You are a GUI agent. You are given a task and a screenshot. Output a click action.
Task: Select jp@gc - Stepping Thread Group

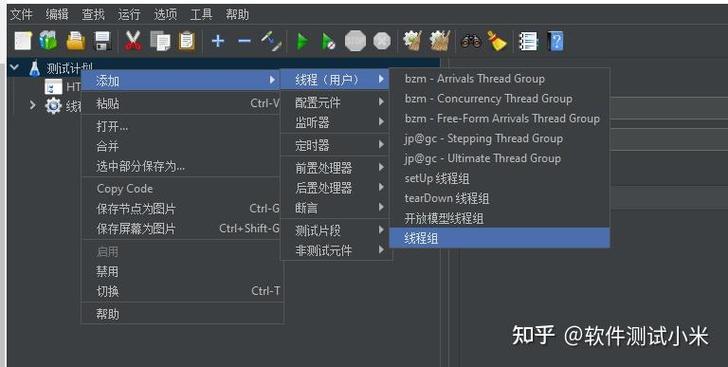pos(500,138)
